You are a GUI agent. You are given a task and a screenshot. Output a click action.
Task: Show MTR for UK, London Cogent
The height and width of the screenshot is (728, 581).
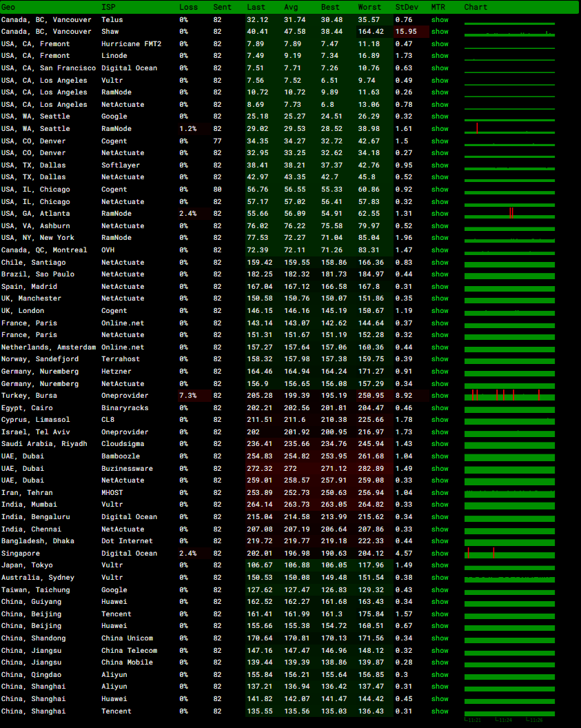click(x=440, y=311)
